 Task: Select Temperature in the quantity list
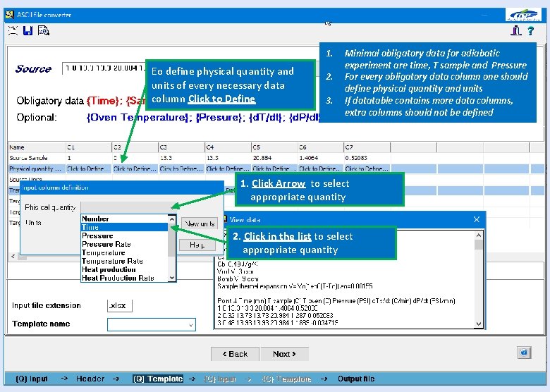point(125,252)
